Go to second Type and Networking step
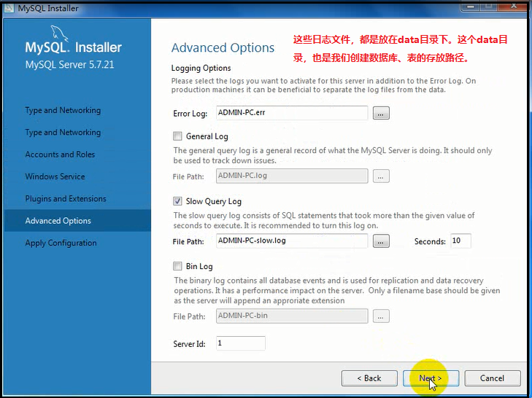 pos(63,133)
